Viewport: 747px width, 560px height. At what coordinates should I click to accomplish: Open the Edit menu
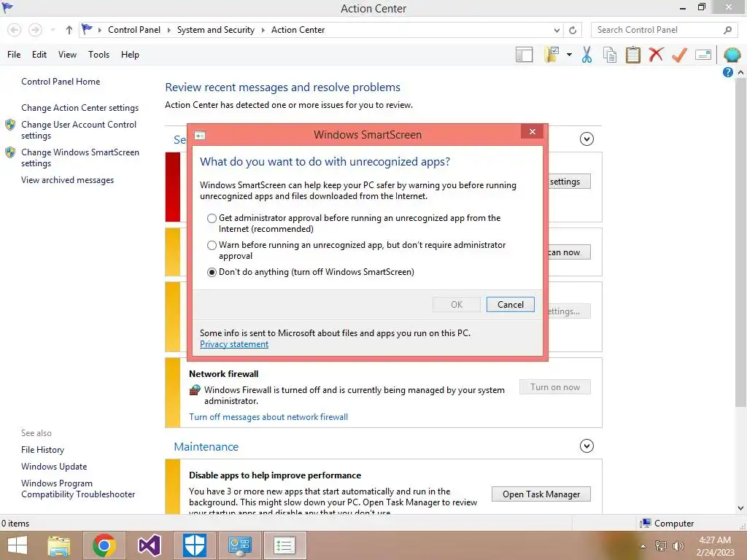coord(39,55)
